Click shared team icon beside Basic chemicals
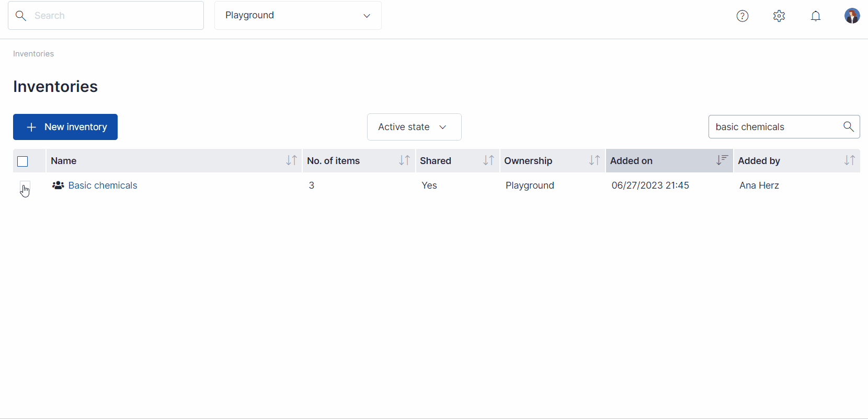The width and height of the screenshot is (868, 419). pos(58,185)
